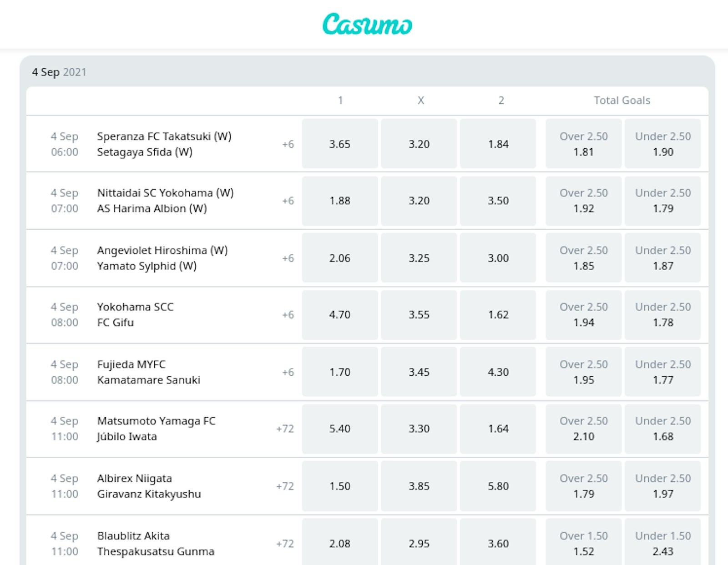The height and width of the screenshot is (565, 728).
Task: Select Under 1.50 at 2.43 for Blaublitz match
Action: click(662, 543)
